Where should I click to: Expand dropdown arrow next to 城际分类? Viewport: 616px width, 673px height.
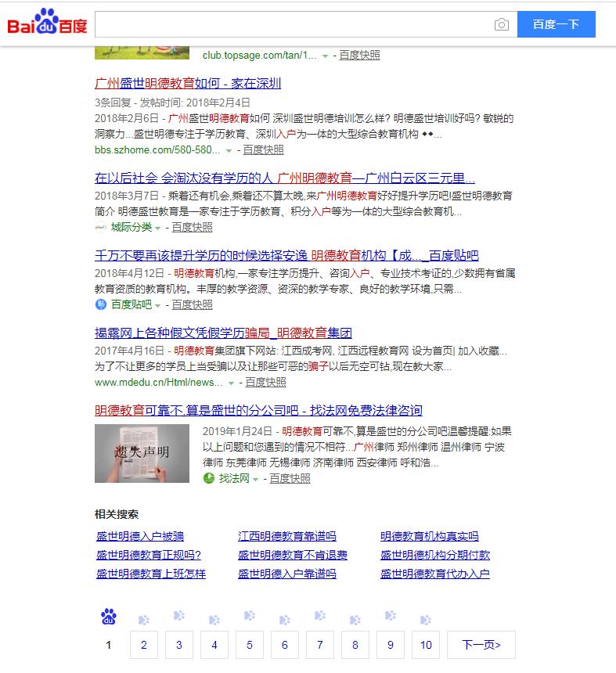[x=157, y=229]
